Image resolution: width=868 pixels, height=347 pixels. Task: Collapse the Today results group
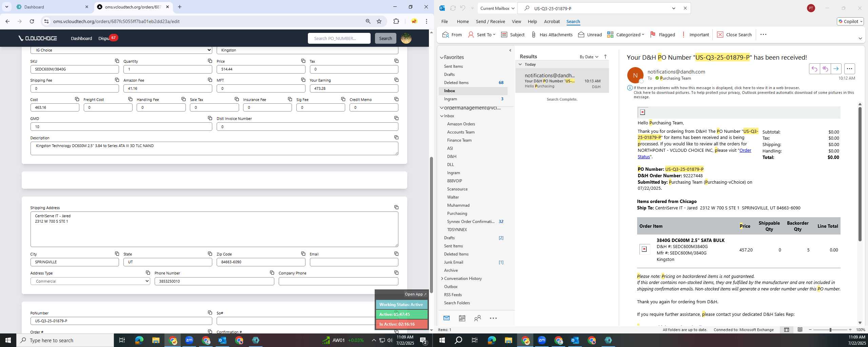pyautogui.click(x=520, y=64)
